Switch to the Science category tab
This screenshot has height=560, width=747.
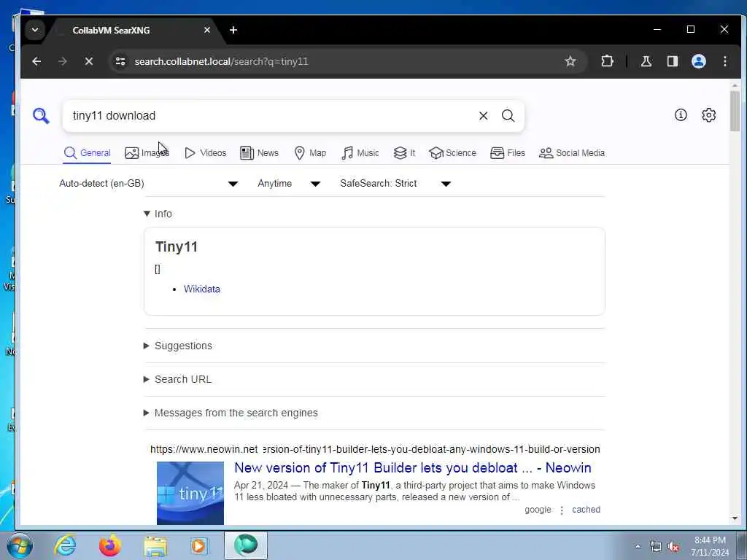pyautogui.click(x=452, y=153)
